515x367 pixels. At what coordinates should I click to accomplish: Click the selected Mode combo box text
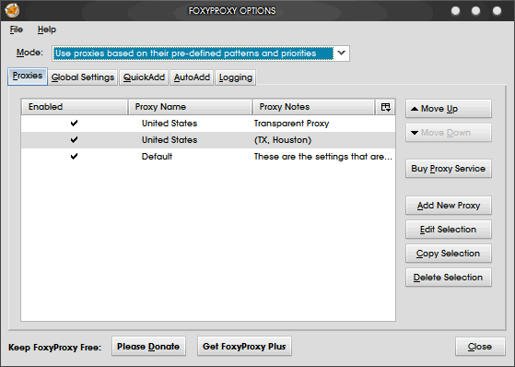click(193, 53)
